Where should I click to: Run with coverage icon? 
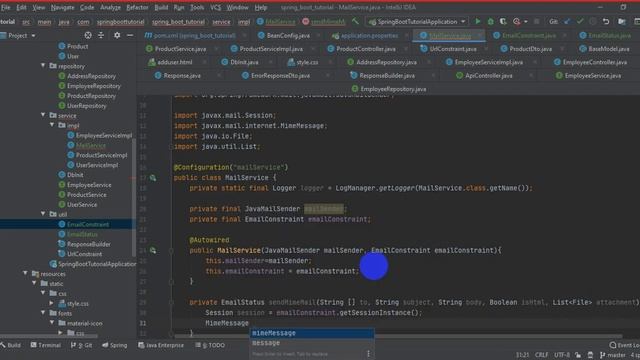point(503,21)
